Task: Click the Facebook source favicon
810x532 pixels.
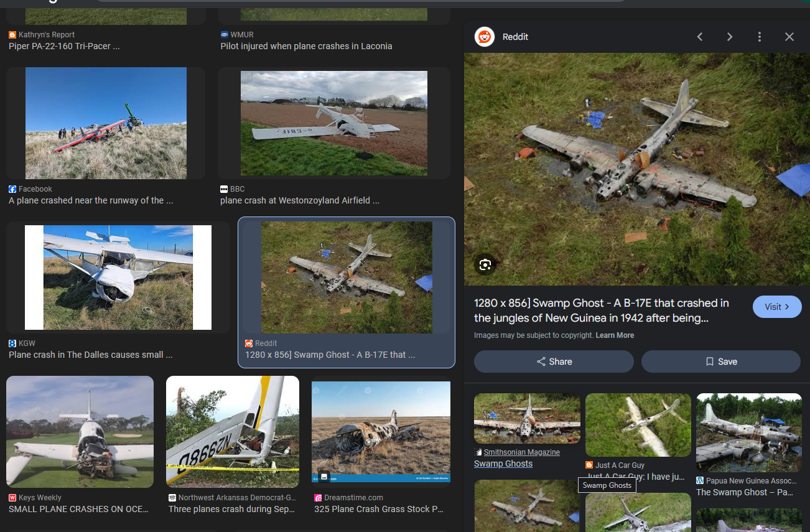Action: (12, 189)
